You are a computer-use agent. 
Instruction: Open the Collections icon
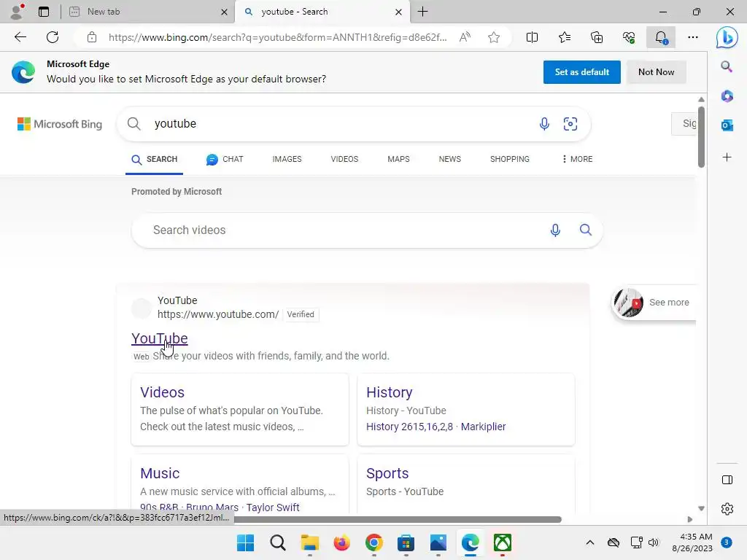[x=597, y=37]
